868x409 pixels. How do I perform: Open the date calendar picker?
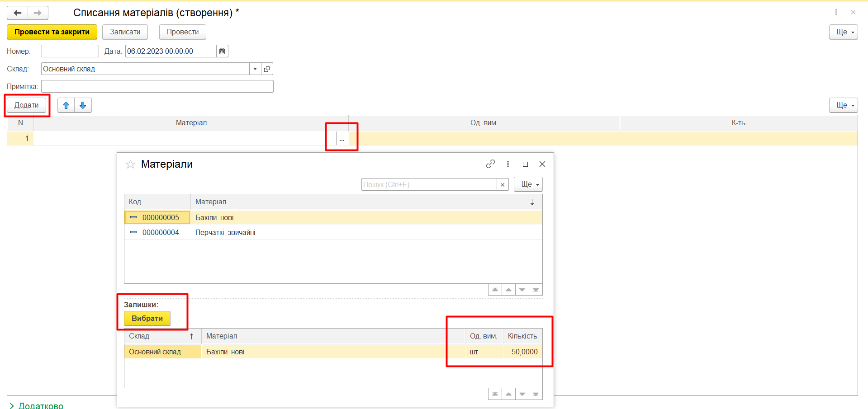(222, 52)
